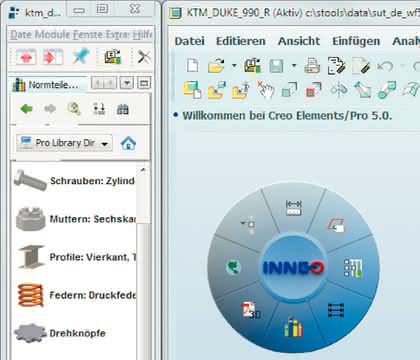Click the table rows icon in radial menu
The image size is (420, 360).
point(336,310)
